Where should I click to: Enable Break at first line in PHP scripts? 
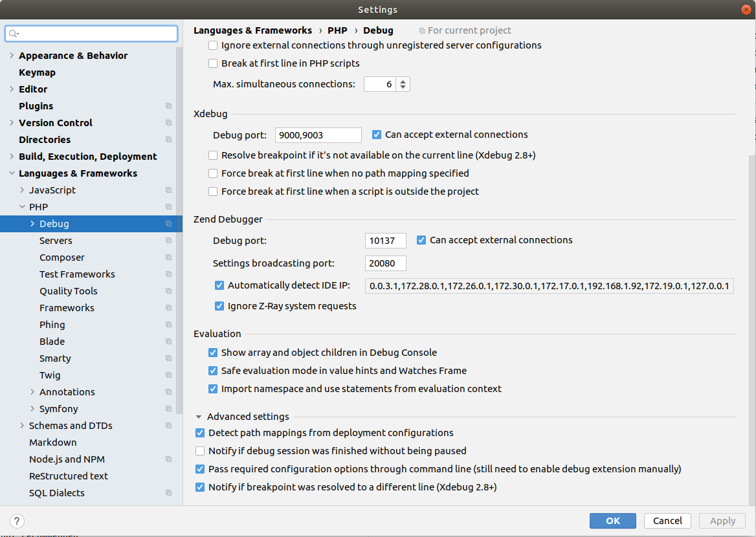pyautogui.click(x=212, y=63)
